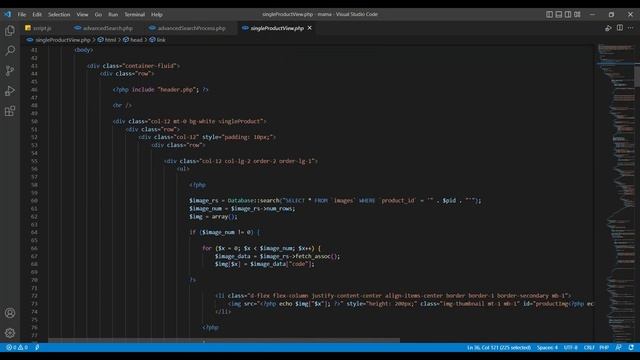
Task: Click the $img[$x] = $image_data["code"] line
Action: 264,264
